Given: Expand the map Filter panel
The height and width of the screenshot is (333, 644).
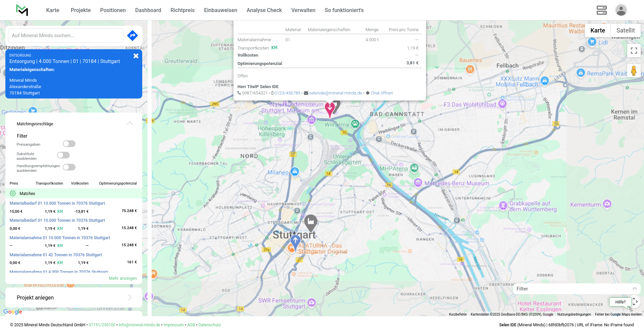Looking at the screenshot, I should (x=634, y=288).
